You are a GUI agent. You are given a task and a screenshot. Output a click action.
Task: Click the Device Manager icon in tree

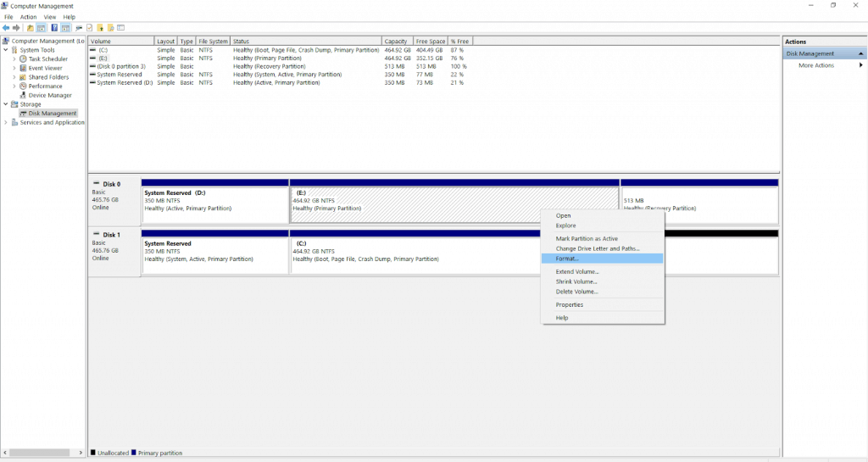23,95
